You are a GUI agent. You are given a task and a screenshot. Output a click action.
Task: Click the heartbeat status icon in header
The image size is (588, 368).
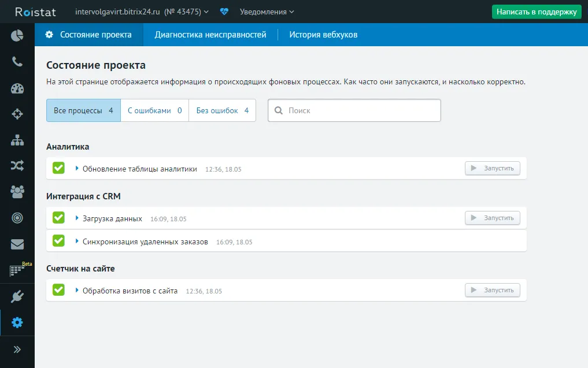(224, 12)
